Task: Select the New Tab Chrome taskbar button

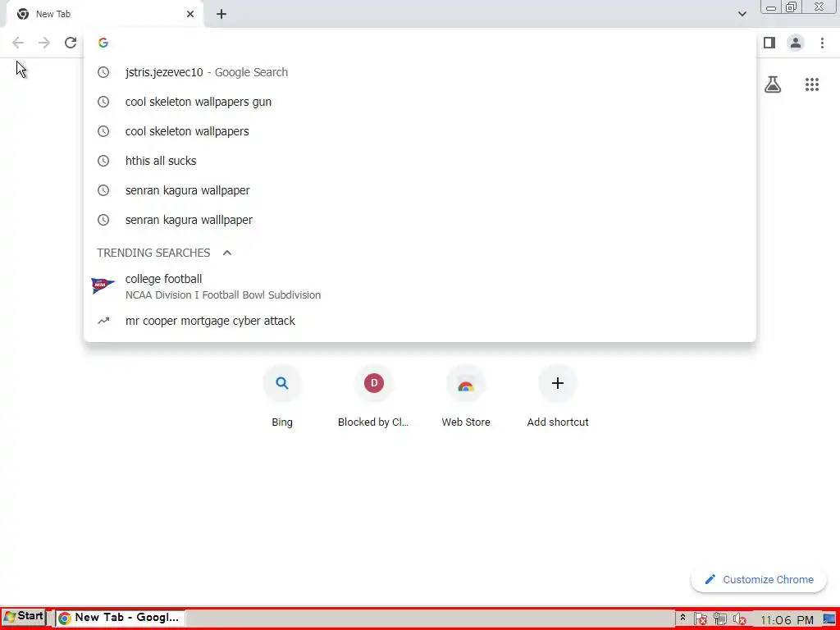Action: click(121, 618)
